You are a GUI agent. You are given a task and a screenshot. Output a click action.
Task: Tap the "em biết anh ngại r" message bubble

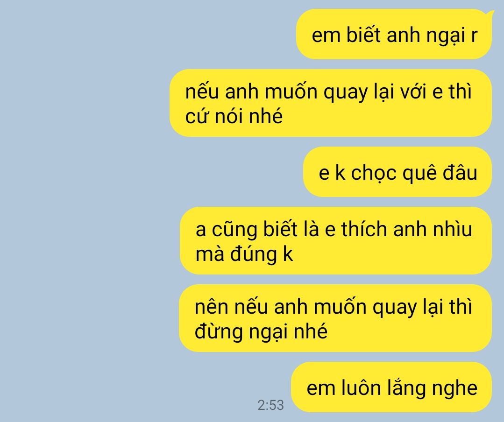coord(394,34)
